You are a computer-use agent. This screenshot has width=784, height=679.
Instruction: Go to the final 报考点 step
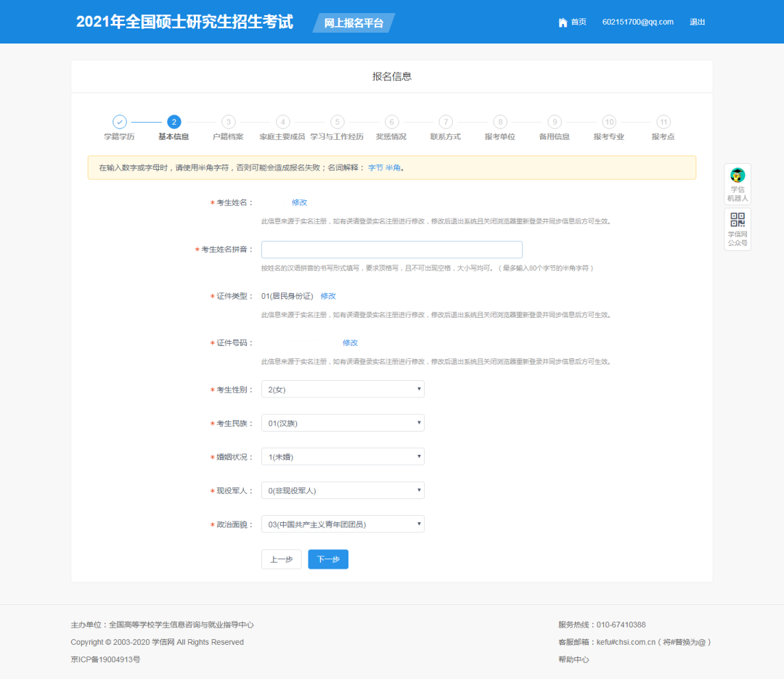click(663, 122)
